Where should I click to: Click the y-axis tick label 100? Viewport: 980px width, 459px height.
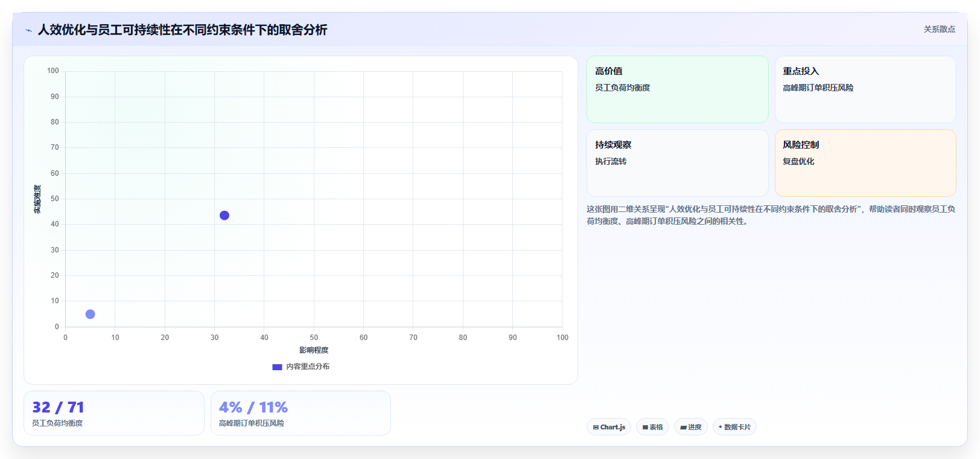tap(53, 71)
